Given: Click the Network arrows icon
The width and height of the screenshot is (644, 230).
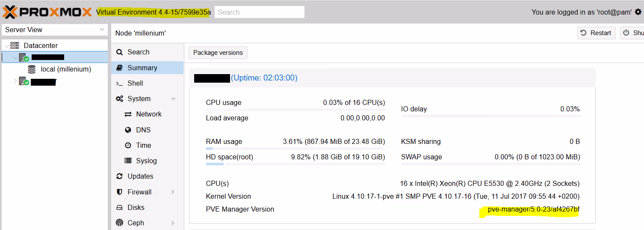Looking at the screenshot, I should pyautogui.click(x=128, y=114).
